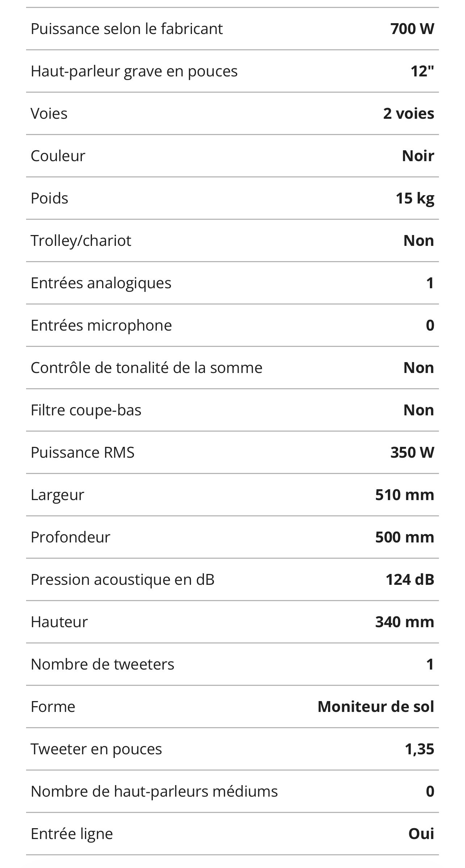Select the Nombre de tweeters label
465x868 pixels.
102,664
